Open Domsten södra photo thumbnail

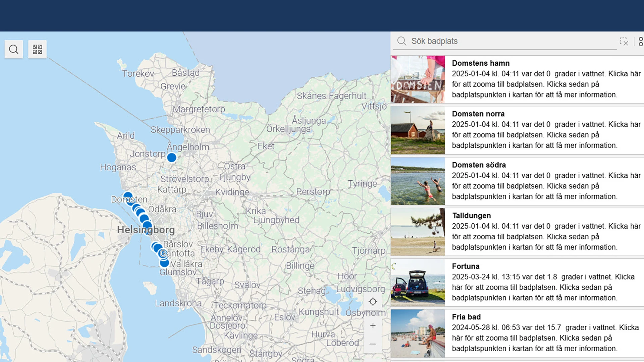coord(418,181)
